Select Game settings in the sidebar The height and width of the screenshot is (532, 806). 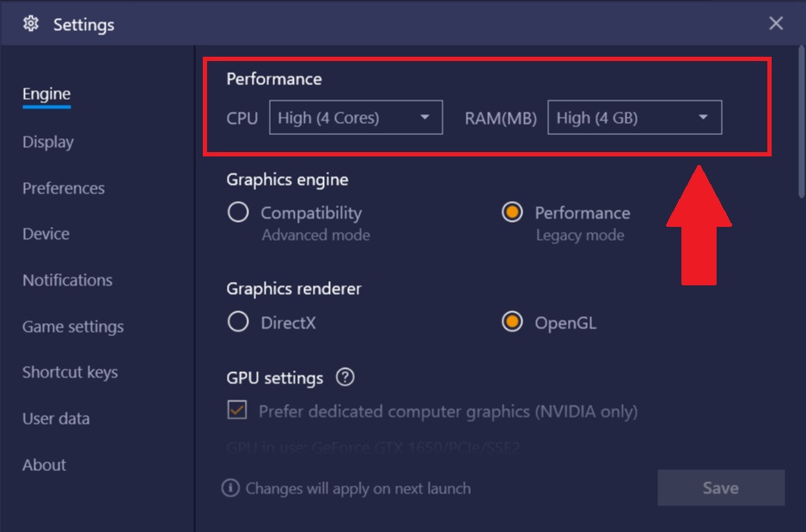click(73, 327)
